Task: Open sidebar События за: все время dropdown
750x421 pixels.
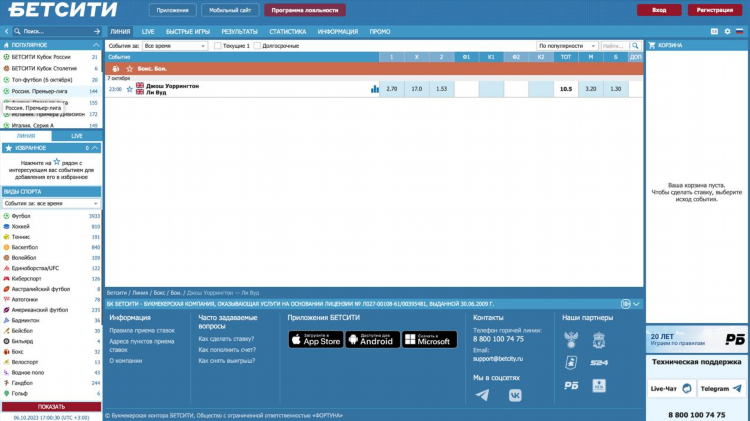Action: (x=51, y=203)
